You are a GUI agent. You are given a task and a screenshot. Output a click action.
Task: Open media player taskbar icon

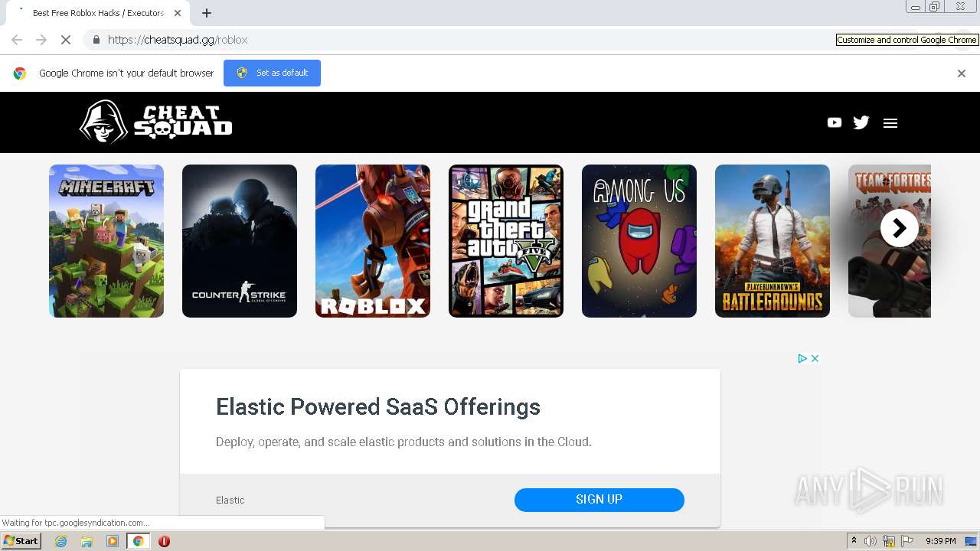click(x=113, y=541)
